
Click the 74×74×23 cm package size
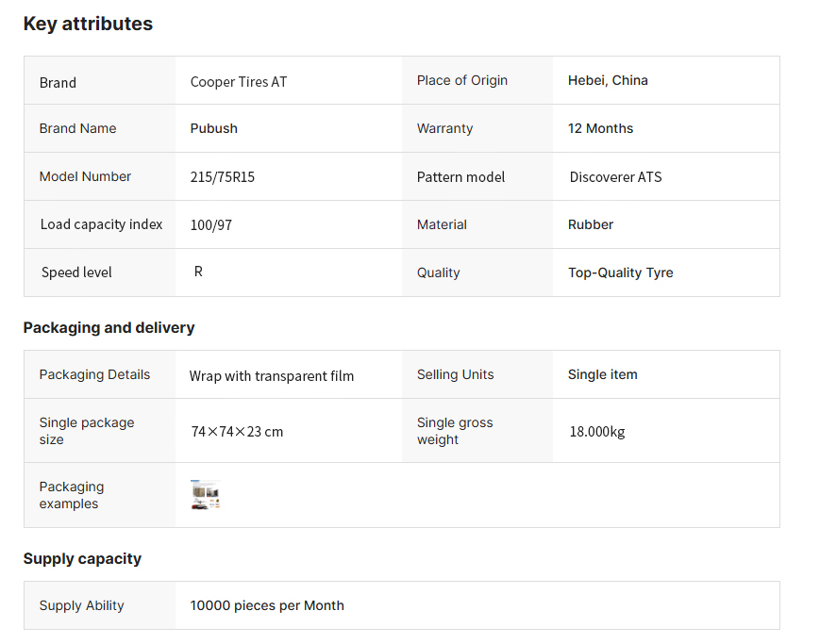pos(237,432)
